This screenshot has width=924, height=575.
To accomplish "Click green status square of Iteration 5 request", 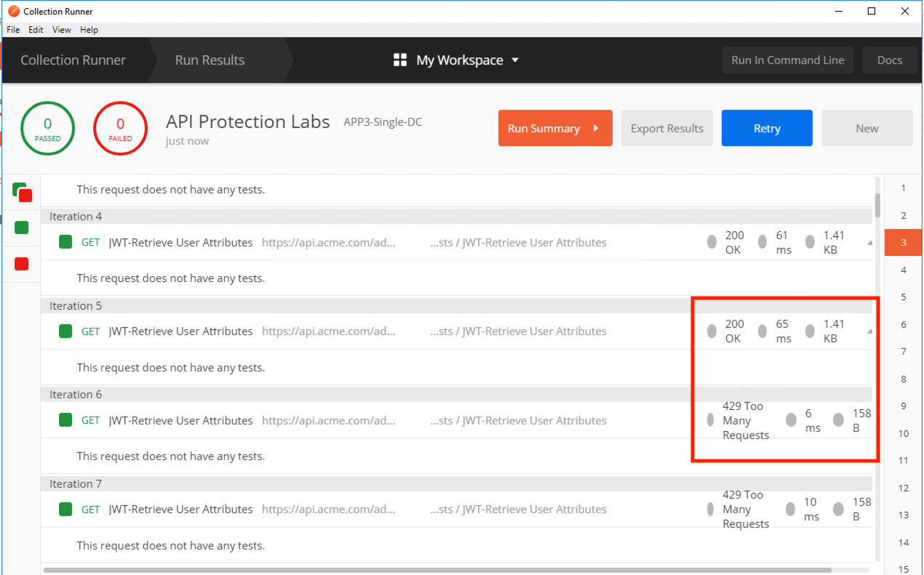I will tap(65, 331).
